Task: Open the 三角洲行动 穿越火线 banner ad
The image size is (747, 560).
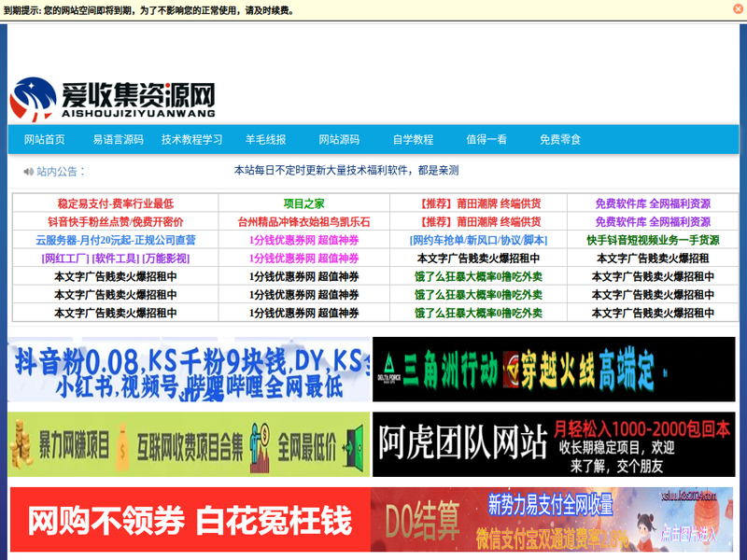Action: [554, 369]
